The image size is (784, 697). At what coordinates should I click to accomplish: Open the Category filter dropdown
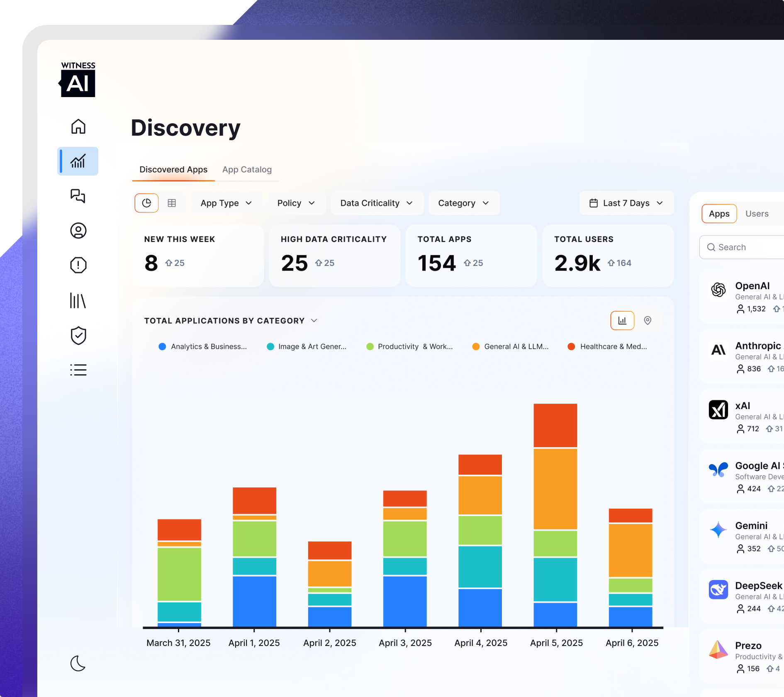click(464, 203)
